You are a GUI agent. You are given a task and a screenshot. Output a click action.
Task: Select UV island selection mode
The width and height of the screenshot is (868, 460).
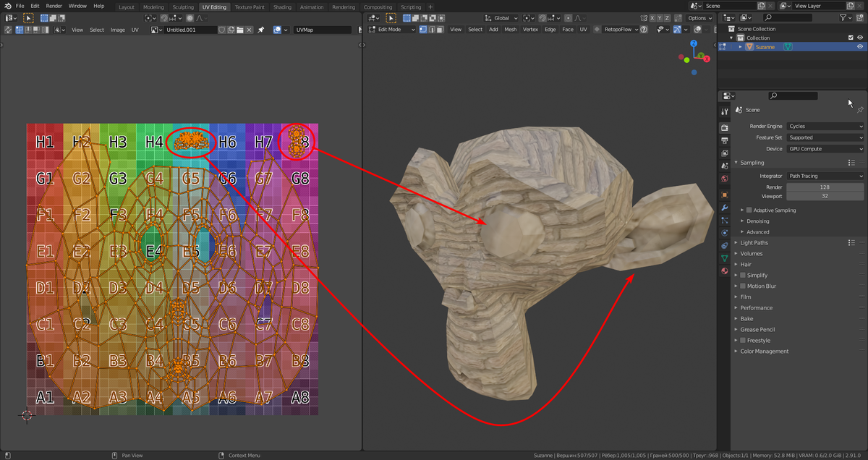[45, 30]
